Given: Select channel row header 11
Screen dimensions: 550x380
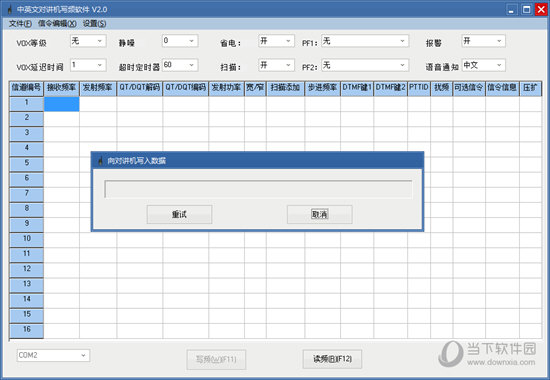Looking at the screenshot, I should click(x=26, y=255).
